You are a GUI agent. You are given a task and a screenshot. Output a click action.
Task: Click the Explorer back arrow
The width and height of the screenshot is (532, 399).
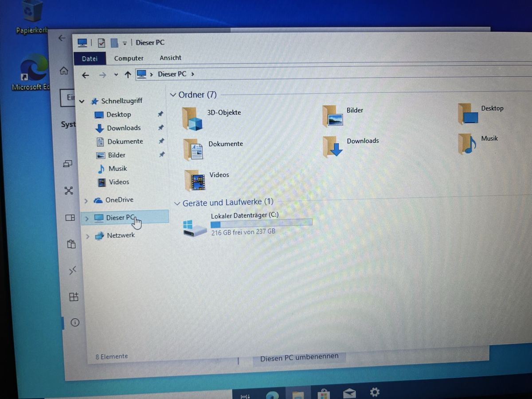click(86, 75)
